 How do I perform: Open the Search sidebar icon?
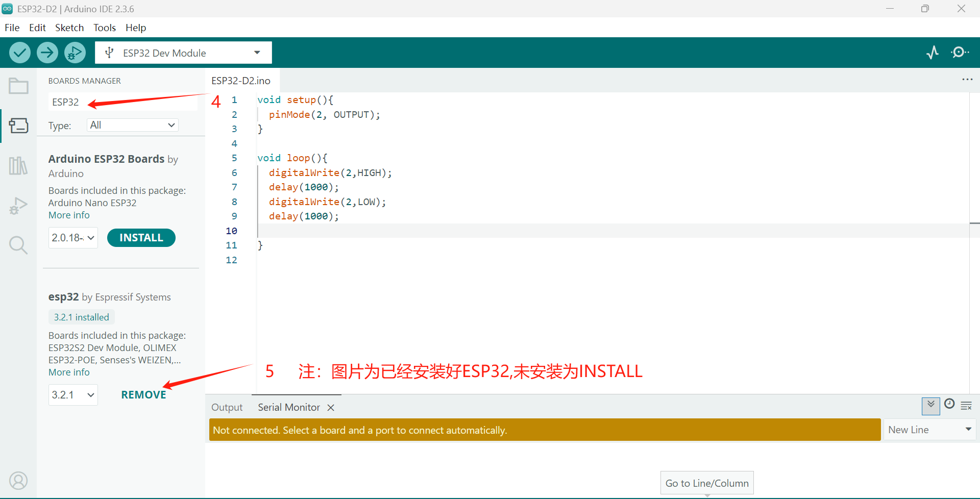[x=18, y=245]
